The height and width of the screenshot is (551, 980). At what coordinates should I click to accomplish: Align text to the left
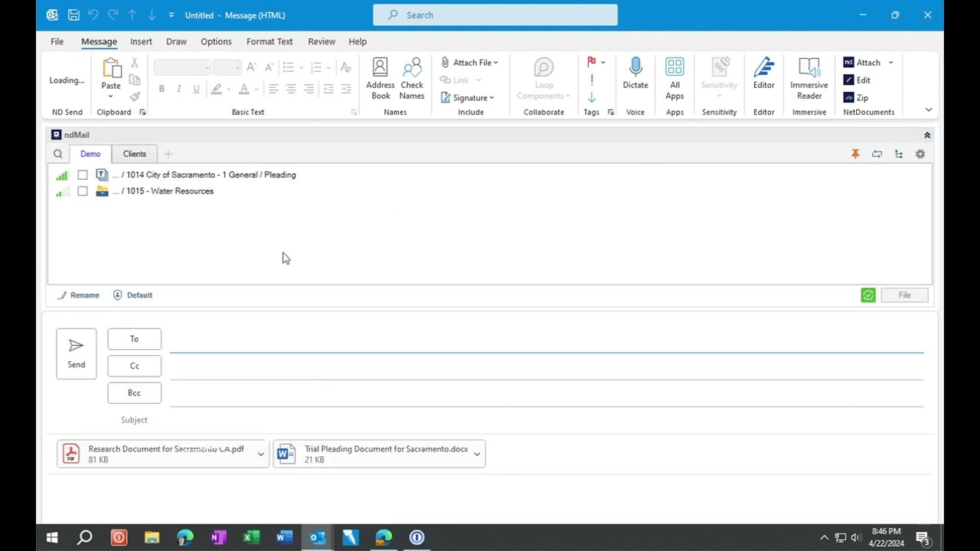tap(273, 89)
